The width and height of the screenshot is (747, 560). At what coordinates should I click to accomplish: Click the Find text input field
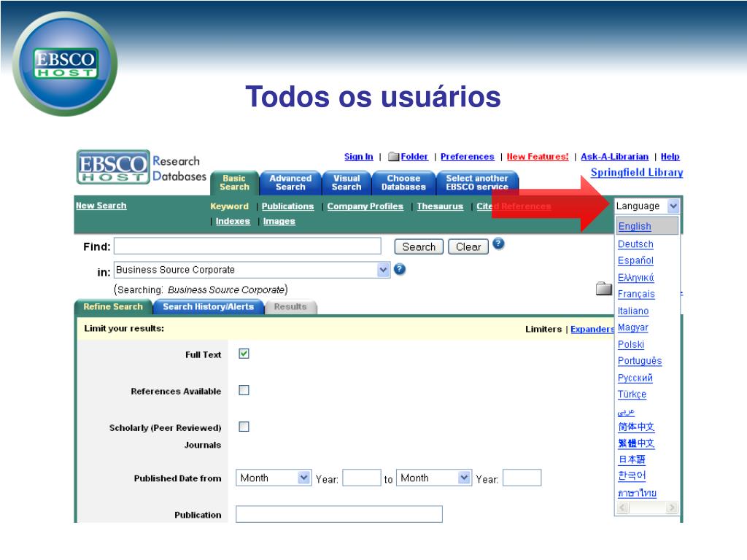[x=247, y=246]
